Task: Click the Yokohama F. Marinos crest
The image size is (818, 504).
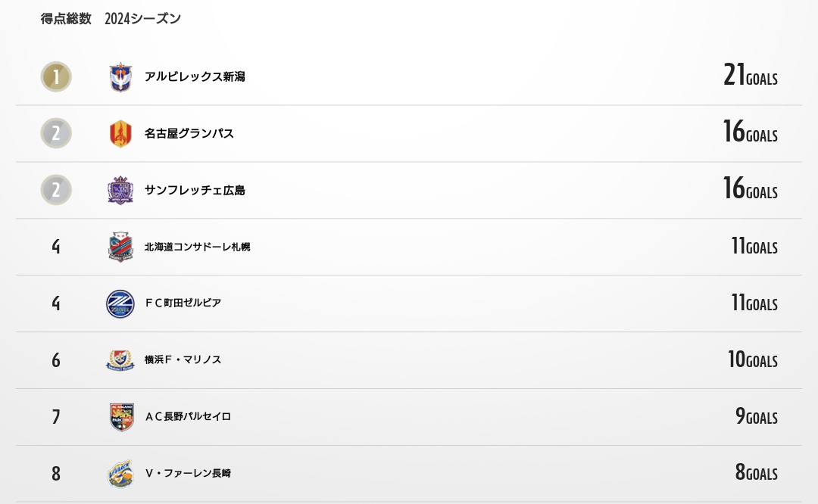Action: [x=120, y=360]
